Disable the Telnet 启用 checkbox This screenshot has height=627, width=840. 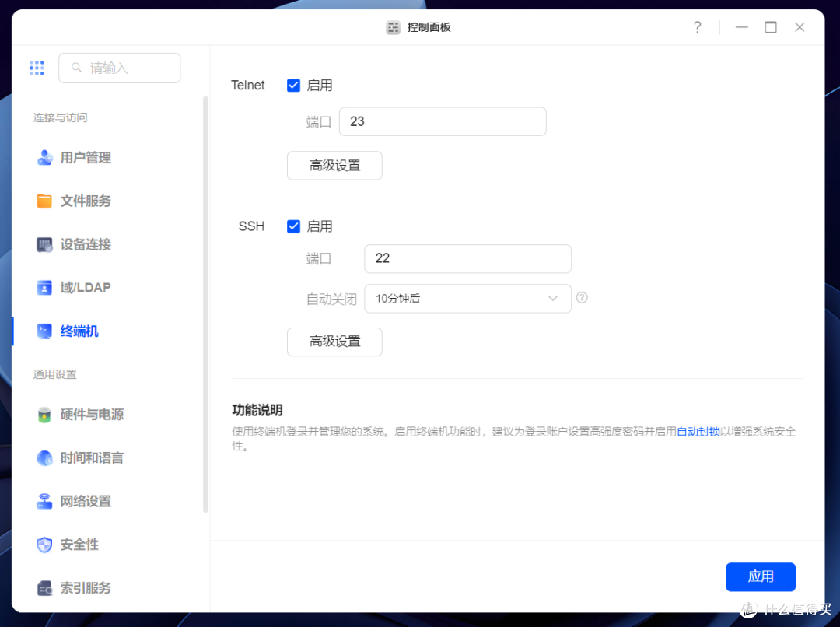point(293,86)
